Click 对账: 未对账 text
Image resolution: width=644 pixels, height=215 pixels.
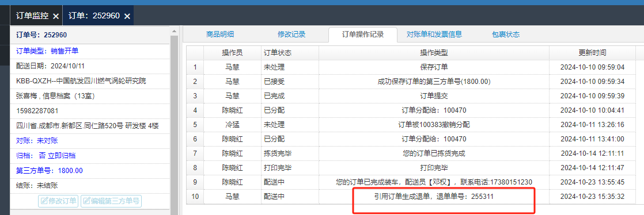click(37, 140)
